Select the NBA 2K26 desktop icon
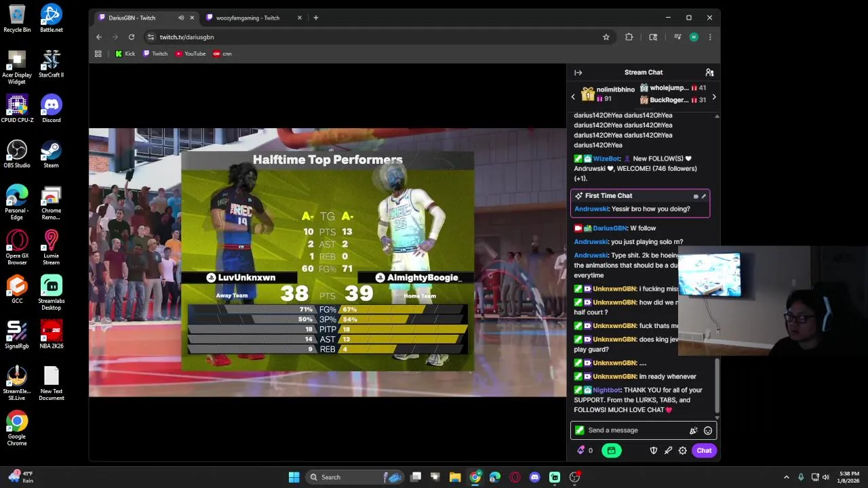 click(51, 335)
